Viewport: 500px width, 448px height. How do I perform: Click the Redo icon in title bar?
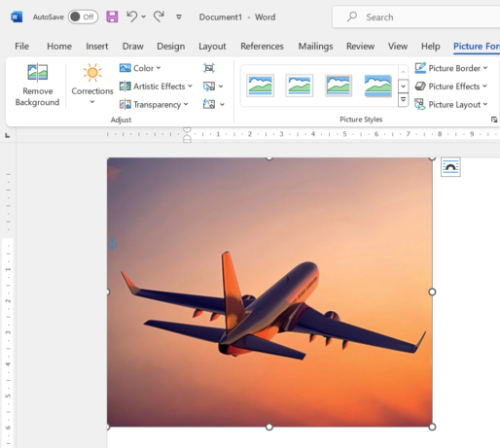coord(159,17)
